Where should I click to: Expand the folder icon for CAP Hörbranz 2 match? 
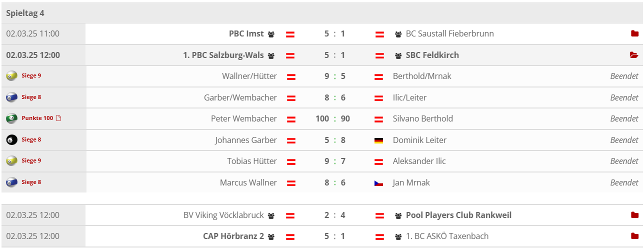coord(634,236)
